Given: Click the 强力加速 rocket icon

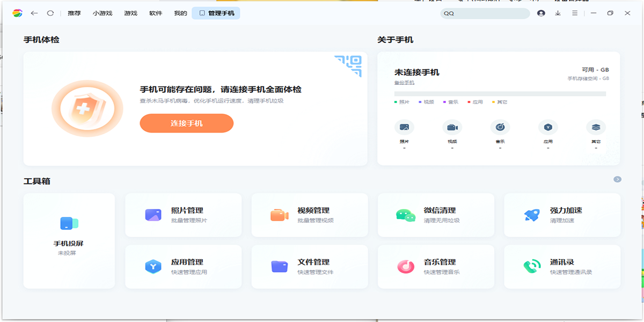Looking at the screenshot, I should click(x=532, y=215).
